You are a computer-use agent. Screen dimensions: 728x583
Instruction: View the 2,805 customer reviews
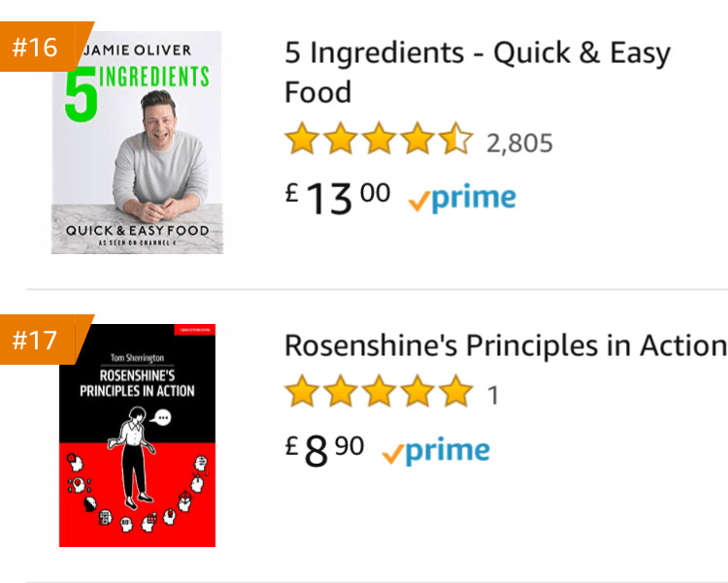pyautogui.click(x=519, y=144)
